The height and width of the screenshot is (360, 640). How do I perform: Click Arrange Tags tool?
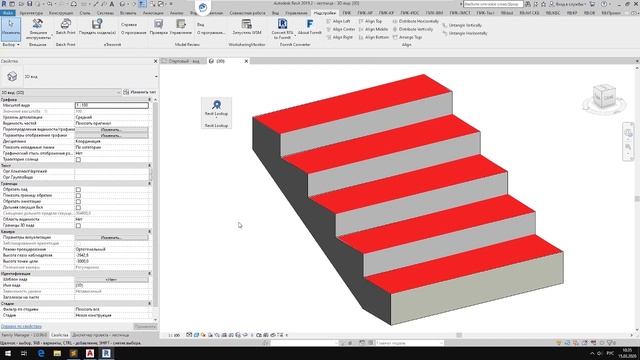407,37
